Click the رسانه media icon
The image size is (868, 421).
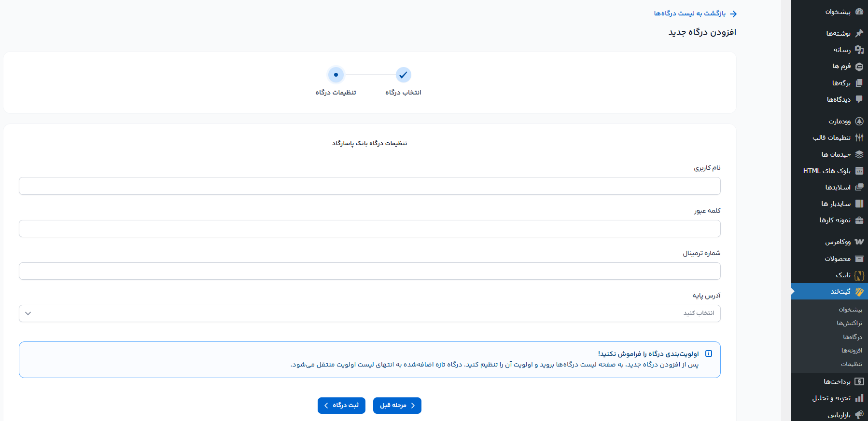pos(859,50)
